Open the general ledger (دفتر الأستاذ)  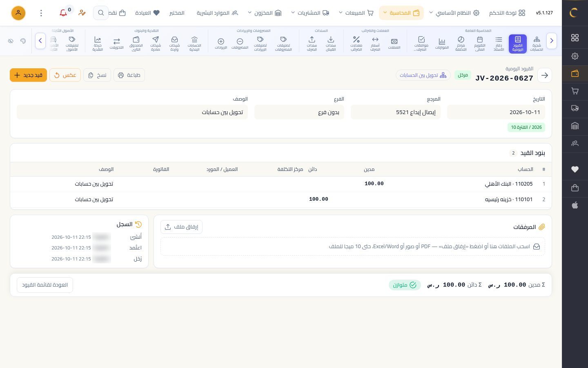click(x=499, y=43)
